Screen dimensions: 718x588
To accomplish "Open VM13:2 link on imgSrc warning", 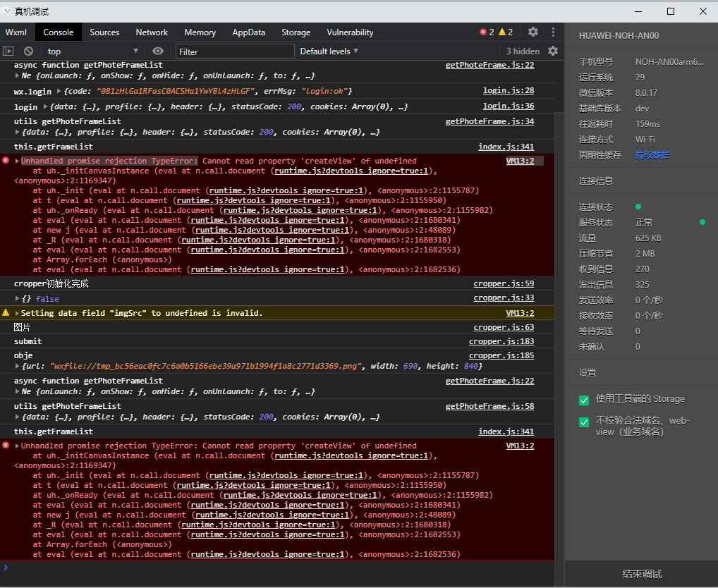I will click(x=520, y=314).
